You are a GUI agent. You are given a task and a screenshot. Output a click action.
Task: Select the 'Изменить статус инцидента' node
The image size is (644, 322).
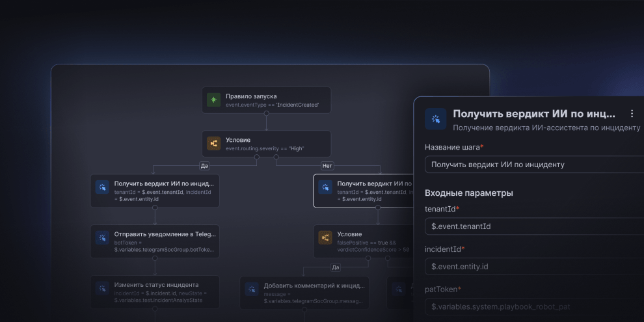click(x=155, y=292)
